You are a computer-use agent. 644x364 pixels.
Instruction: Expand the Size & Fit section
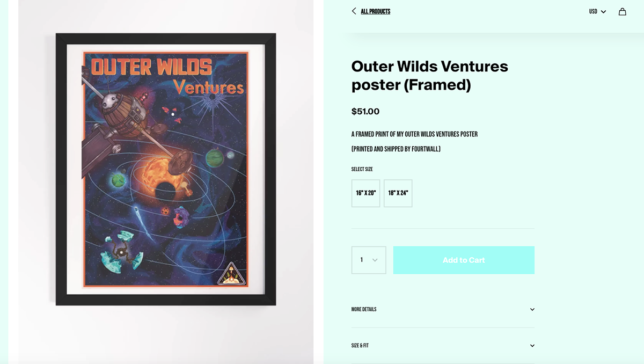point(443,346)
